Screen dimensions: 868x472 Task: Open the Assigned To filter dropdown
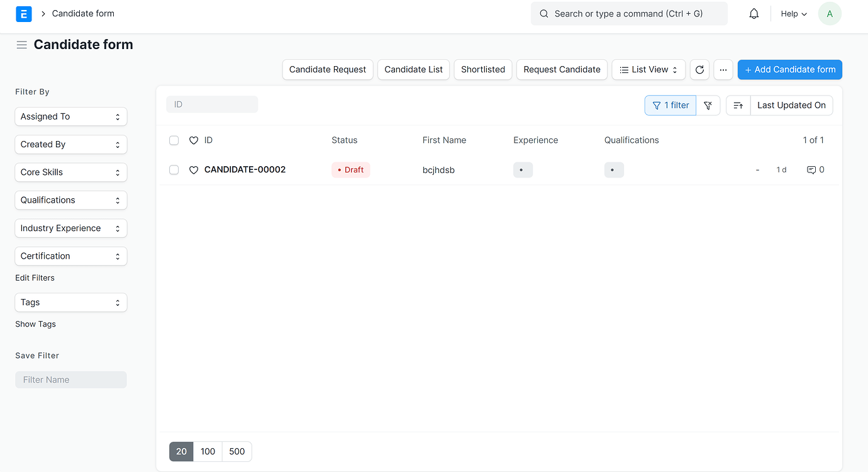[x=70, y=116]
